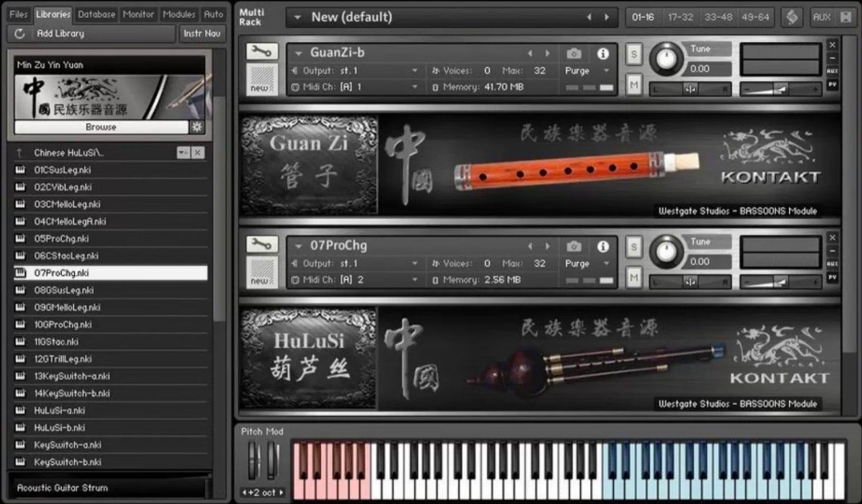Screen dimensions: 862x504
Task: Mute the 07ProChg instrument
Action: [x=634, y=277]
